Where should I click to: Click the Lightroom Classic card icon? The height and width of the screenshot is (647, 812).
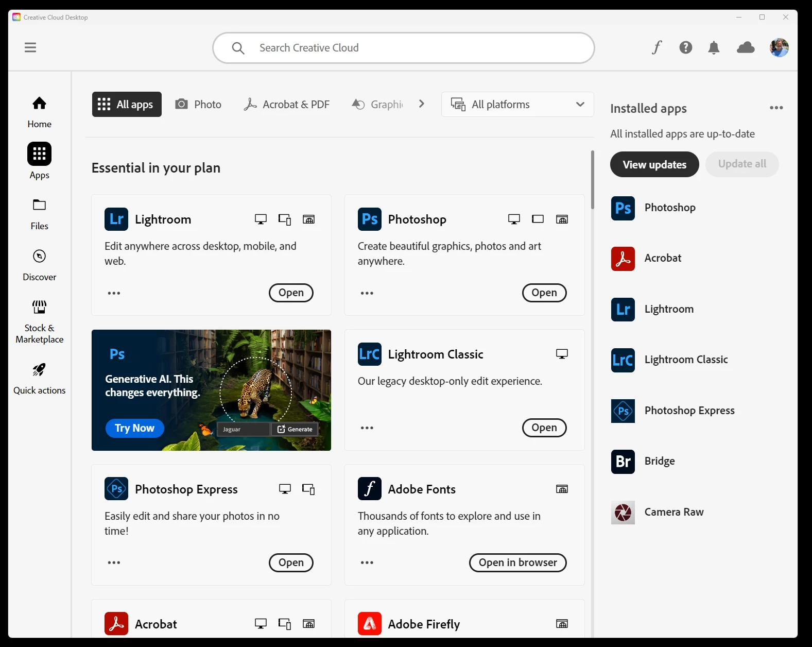point(370,354)
